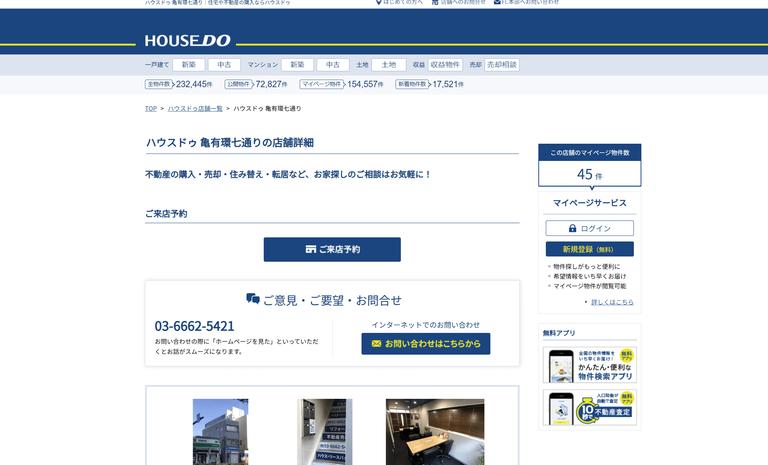Click the speech bubble icon beside ご意見・ご要望
The width and height of the screenshot is (768, 465).
click(253, 298)
